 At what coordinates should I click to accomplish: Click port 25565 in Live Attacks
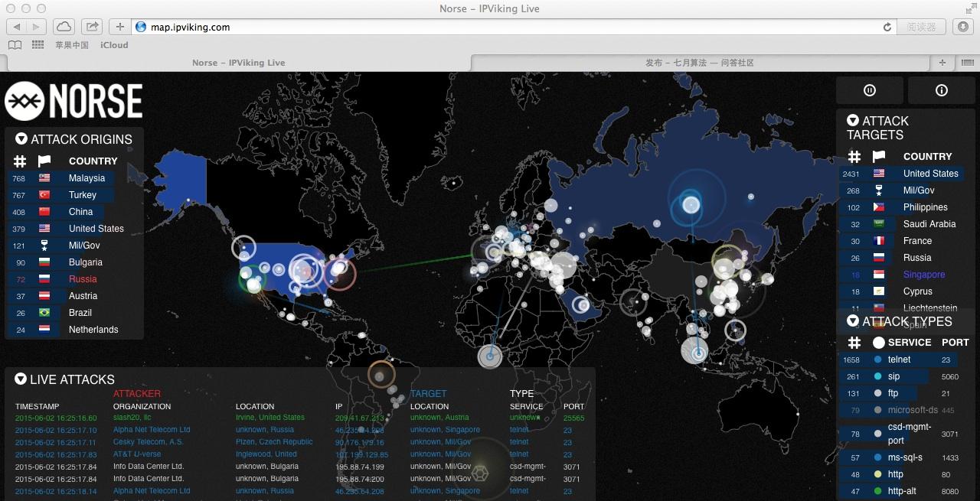573,418
